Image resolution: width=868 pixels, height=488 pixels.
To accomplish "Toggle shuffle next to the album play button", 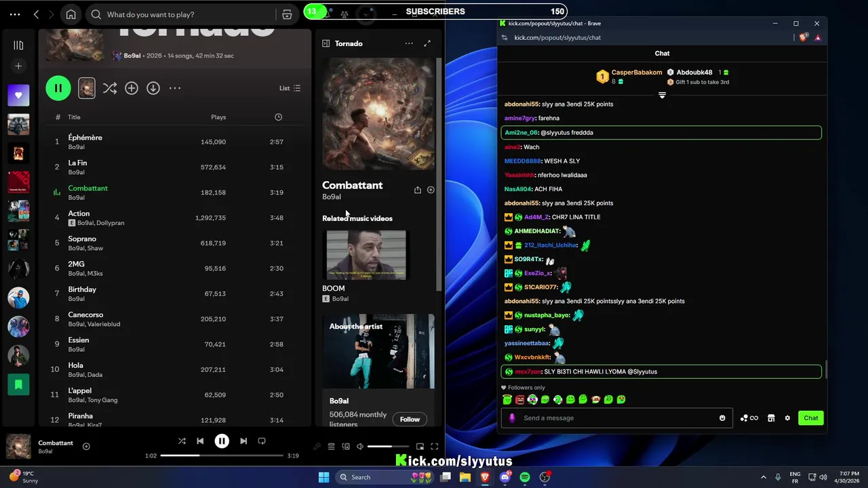I will point(109,88).
